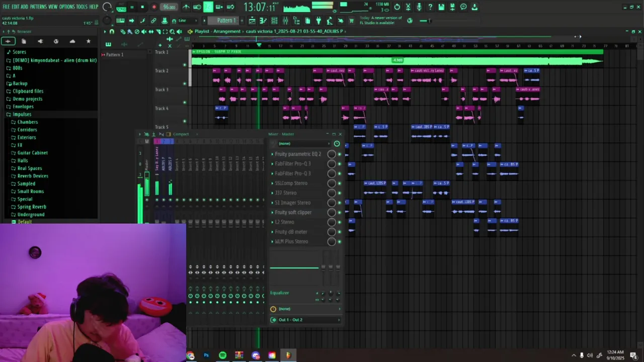
Task: Stop playback with the stop button
Action: tap(142, 7)
